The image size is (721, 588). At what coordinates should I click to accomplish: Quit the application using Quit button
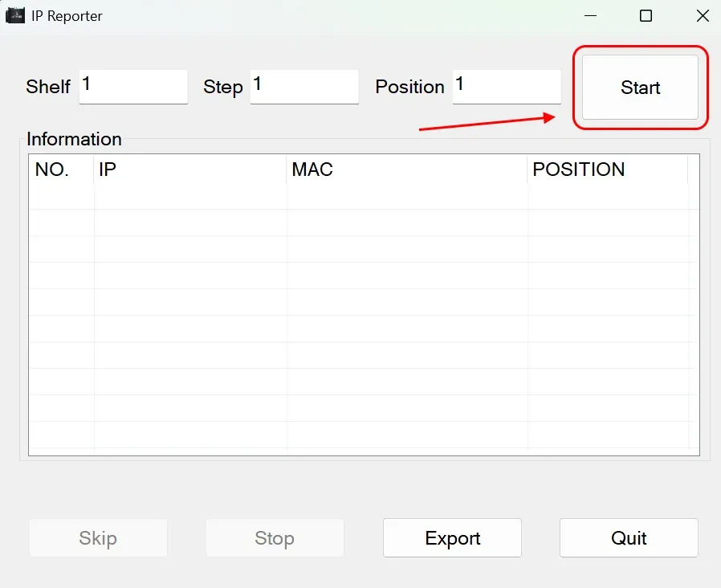tap(629, 538)
